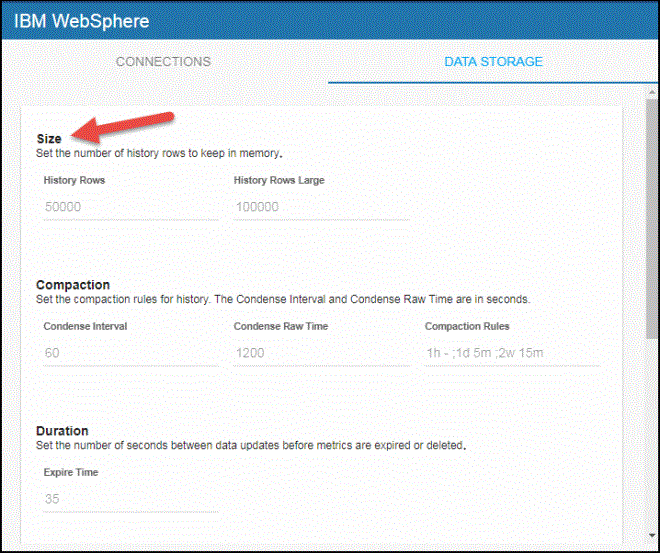Focus the History Rows Large field showing 100000
Viewport: 660px width, 553px height.
tap(321, 207)
